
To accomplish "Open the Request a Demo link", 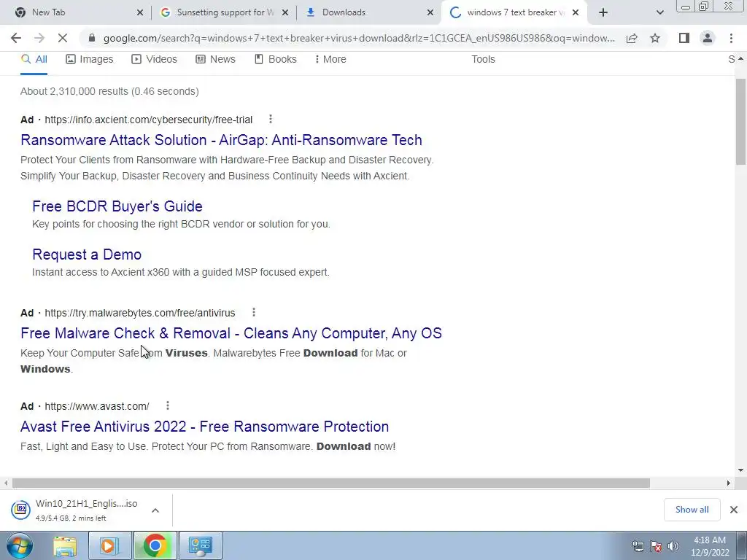I will [87, 254].
